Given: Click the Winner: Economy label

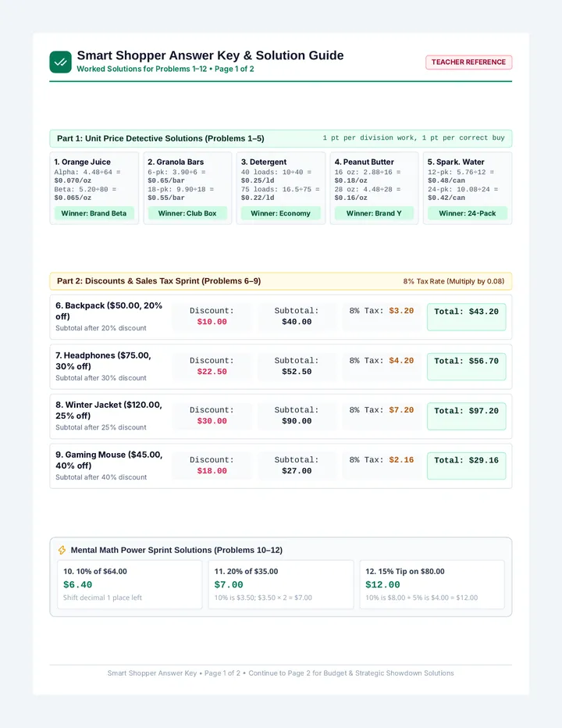Looking at the screenshot, I should pos(281,213).
